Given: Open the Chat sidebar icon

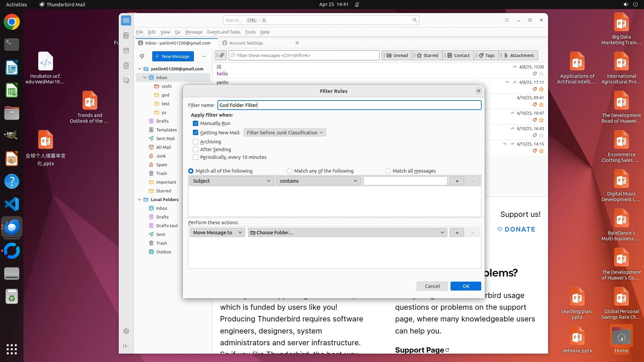Looking at the screenshot, I should click(126, 81).
